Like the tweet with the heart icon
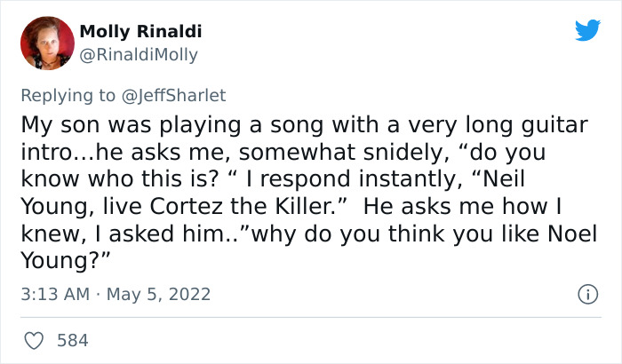The height and width of the screenshot is (364, 622). (x=36, y=340)
